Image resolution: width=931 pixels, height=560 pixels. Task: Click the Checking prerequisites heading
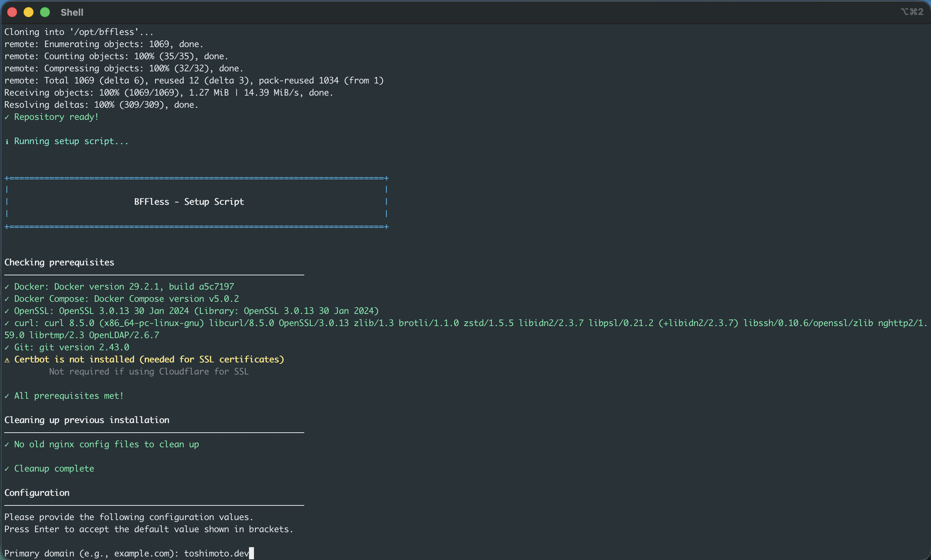[x=59, y=263]
